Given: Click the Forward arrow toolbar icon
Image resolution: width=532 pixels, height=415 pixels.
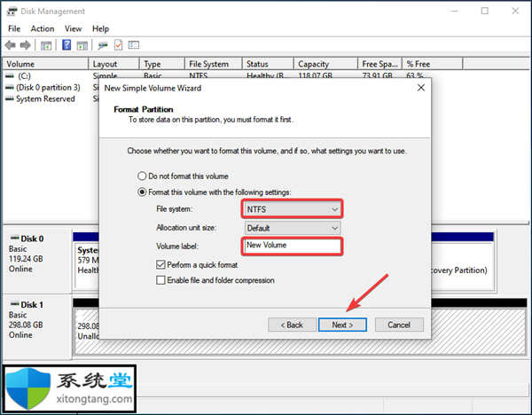Looking at the screenshot, I should 26,45.
